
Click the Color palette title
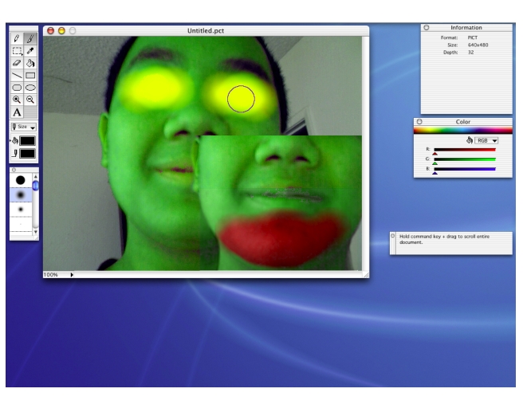[462, 122]
